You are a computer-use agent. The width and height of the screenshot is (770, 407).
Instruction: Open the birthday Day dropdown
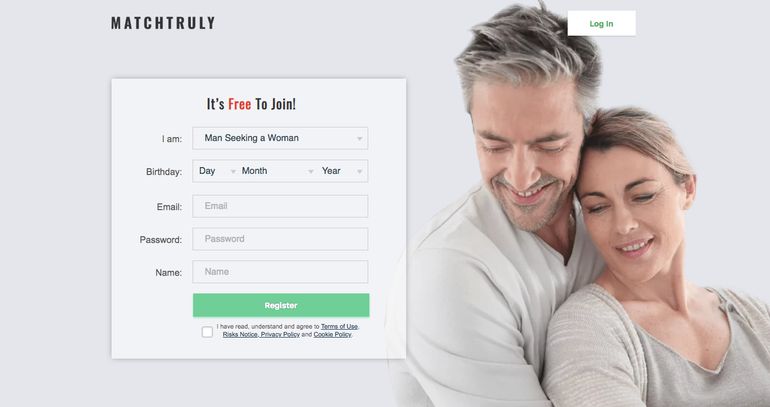[216, 171]
